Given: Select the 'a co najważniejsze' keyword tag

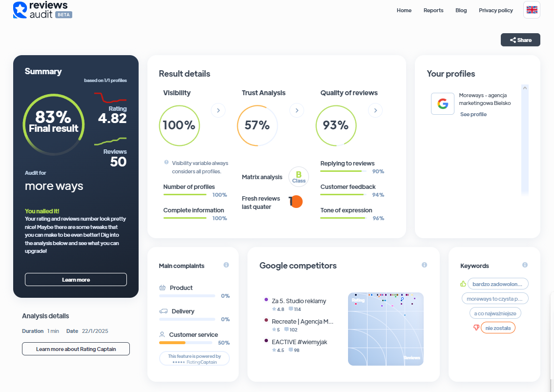Looking at the screenshot, I should tap(495, 313).
